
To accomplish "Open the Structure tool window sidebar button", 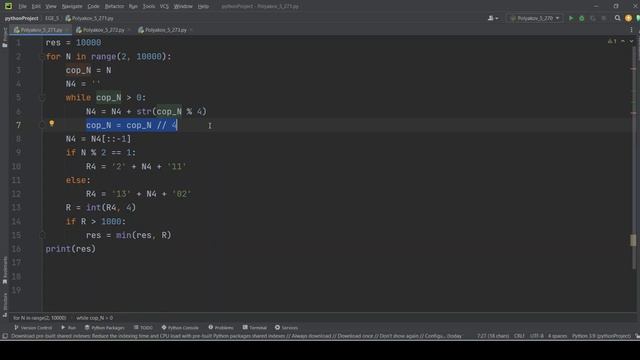I will coord(4,304).
